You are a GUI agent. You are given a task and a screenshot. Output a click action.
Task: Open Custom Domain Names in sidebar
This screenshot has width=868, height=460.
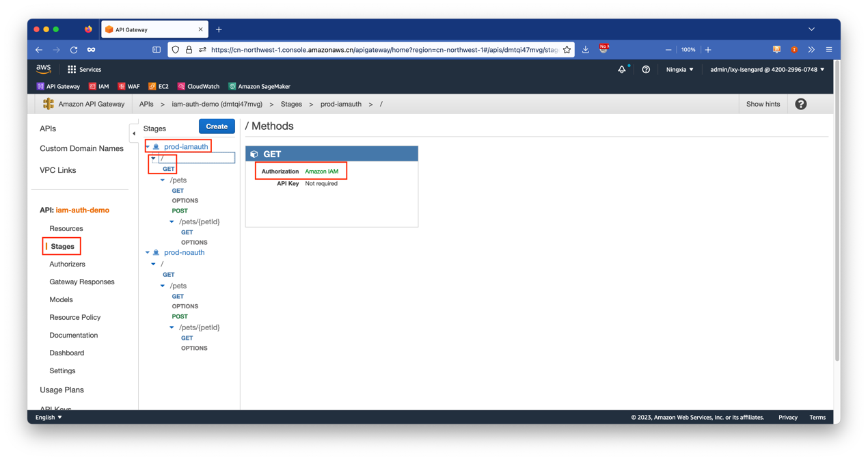coord(81,149)
